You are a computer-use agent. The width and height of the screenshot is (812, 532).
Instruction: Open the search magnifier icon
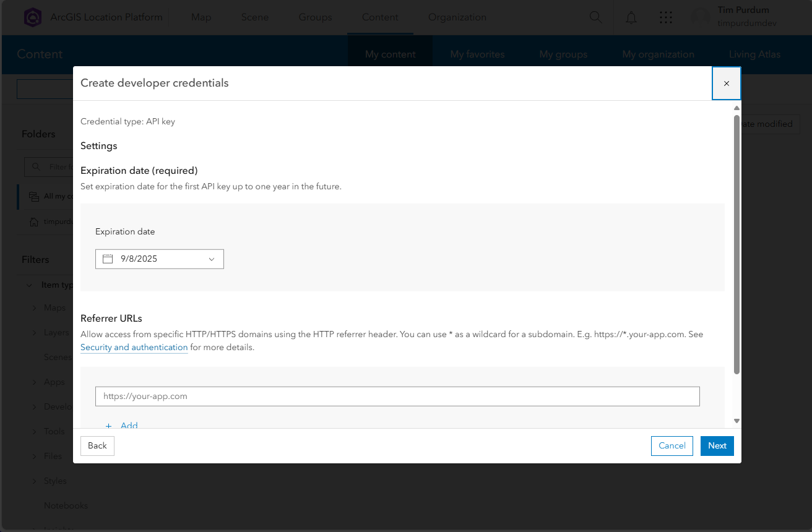[595, 17]
